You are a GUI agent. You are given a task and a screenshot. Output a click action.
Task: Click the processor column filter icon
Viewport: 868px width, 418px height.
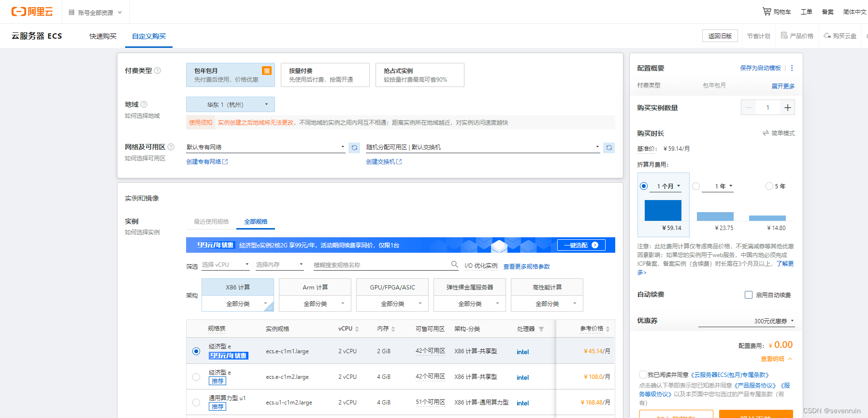[x=541, y=329]
